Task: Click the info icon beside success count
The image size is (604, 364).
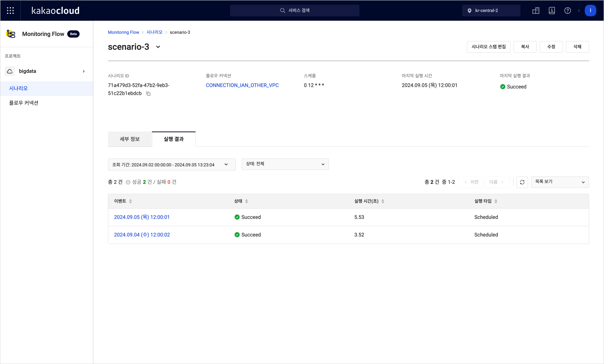Action: [128, 182]
